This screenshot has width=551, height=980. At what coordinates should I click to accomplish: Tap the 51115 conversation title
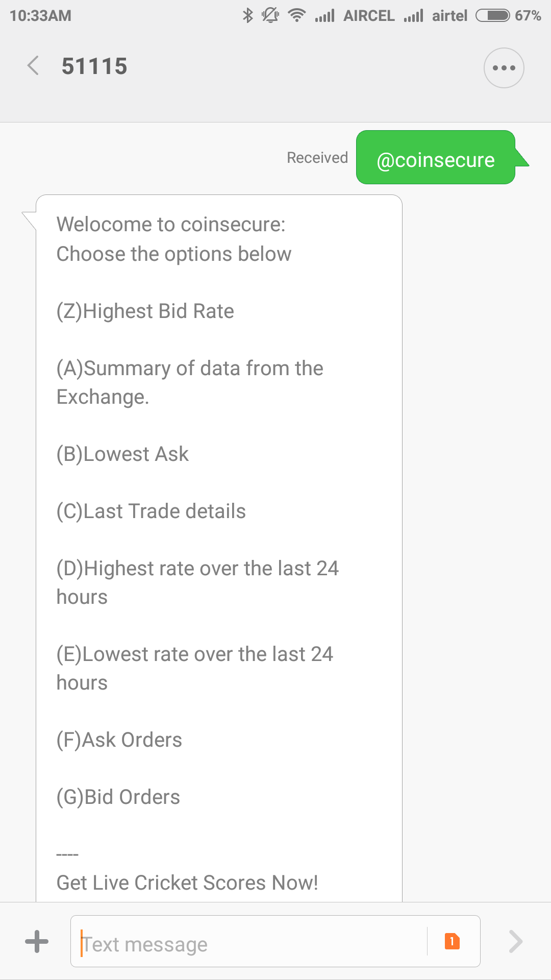[94, 66]
